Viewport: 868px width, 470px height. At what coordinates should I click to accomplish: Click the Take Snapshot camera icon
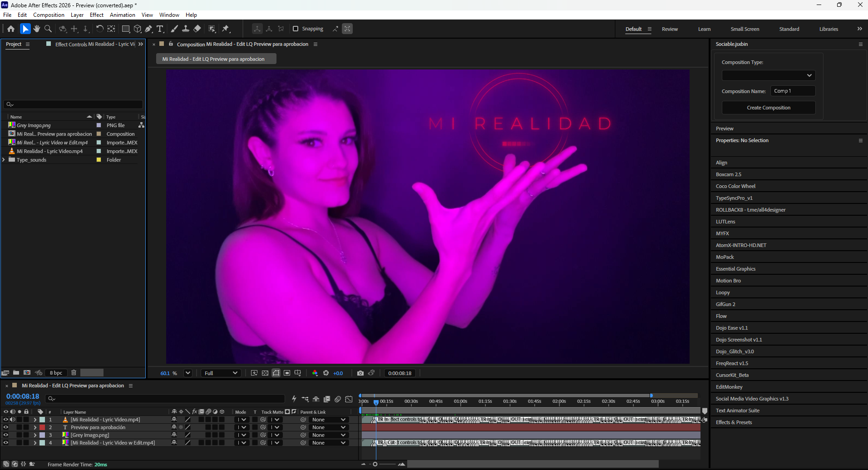click(360, 373)
